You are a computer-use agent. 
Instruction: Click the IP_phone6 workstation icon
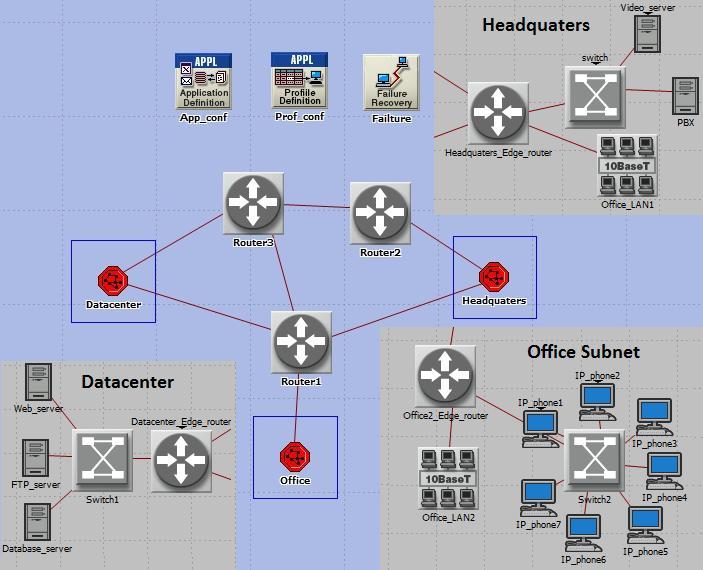point(584,534)
